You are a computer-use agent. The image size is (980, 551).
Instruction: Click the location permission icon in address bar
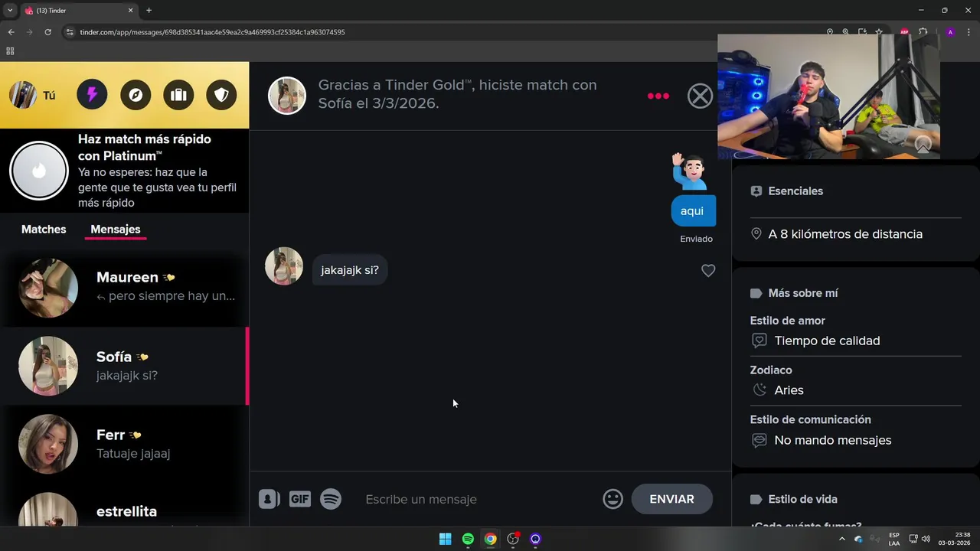click(x=829, y=32)
